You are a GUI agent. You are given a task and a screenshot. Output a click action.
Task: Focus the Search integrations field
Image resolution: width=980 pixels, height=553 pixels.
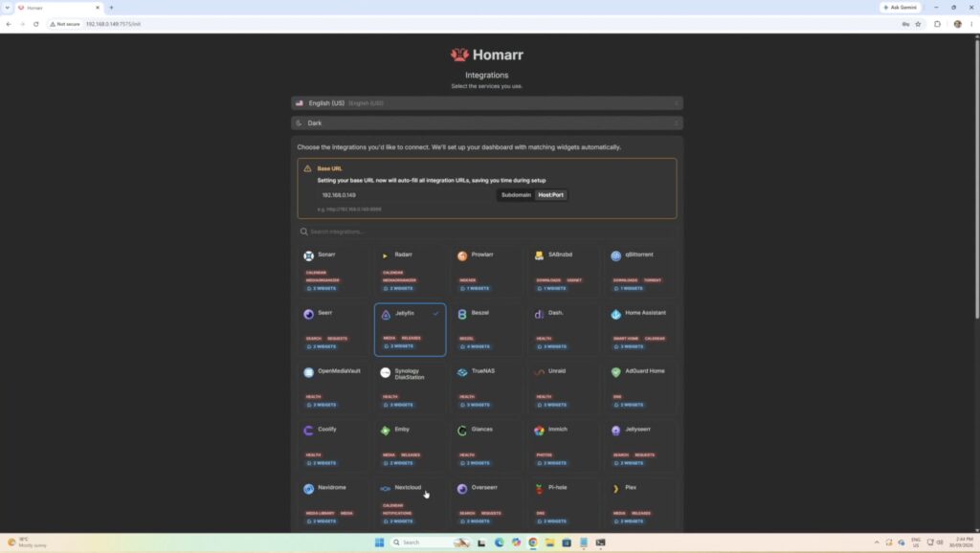tap(487, 232)
